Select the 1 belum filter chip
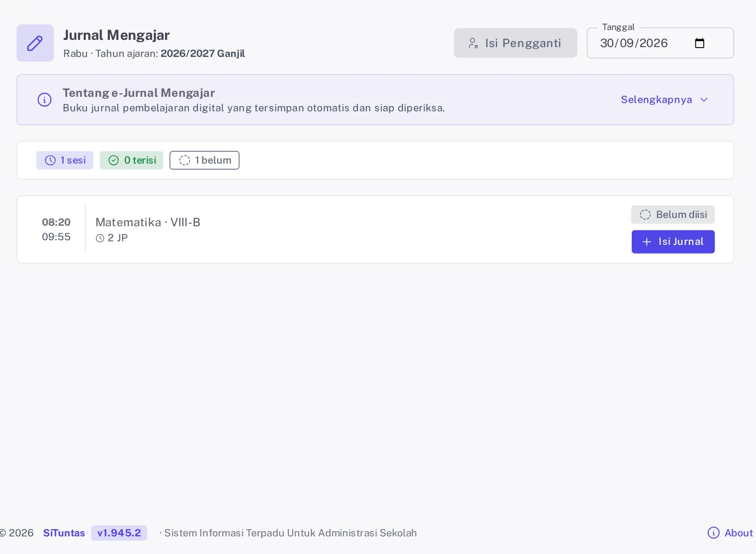Screen dimensions: 756x554 point(205,160)
